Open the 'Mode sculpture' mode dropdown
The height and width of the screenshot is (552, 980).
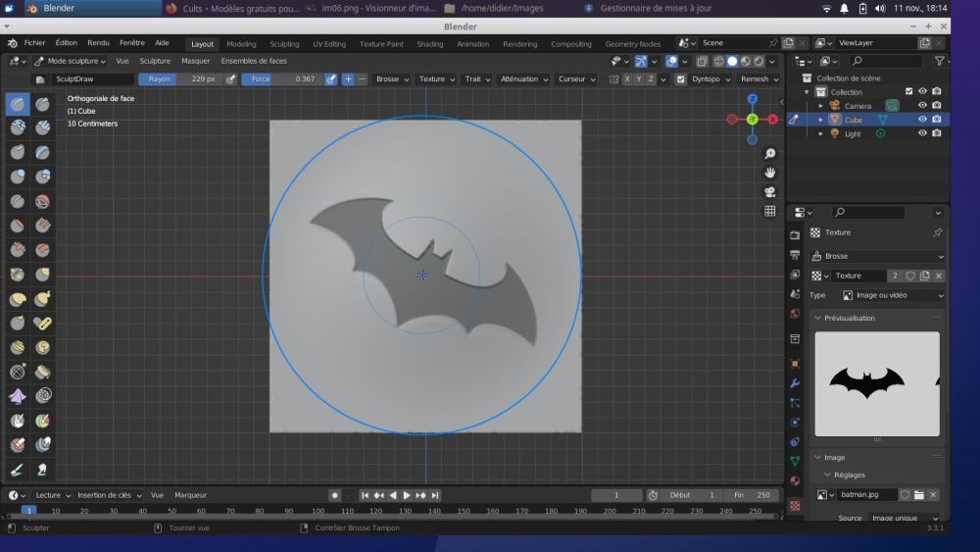click(x=71, y=61)
